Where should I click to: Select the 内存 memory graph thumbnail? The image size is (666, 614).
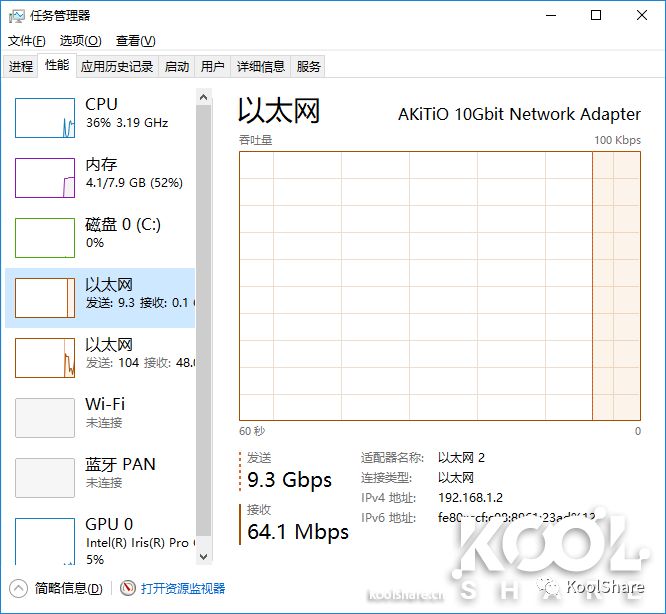[x=45, y=178]
